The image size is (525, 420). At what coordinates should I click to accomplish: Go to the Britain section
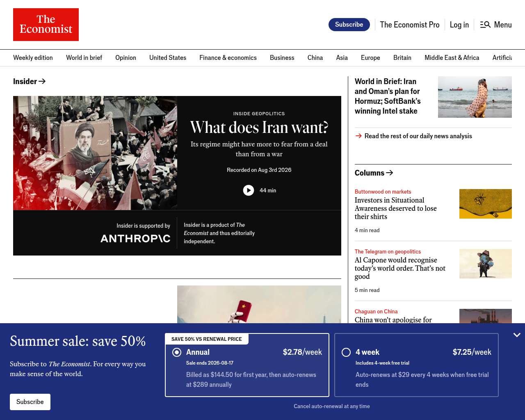coord(402,58)
